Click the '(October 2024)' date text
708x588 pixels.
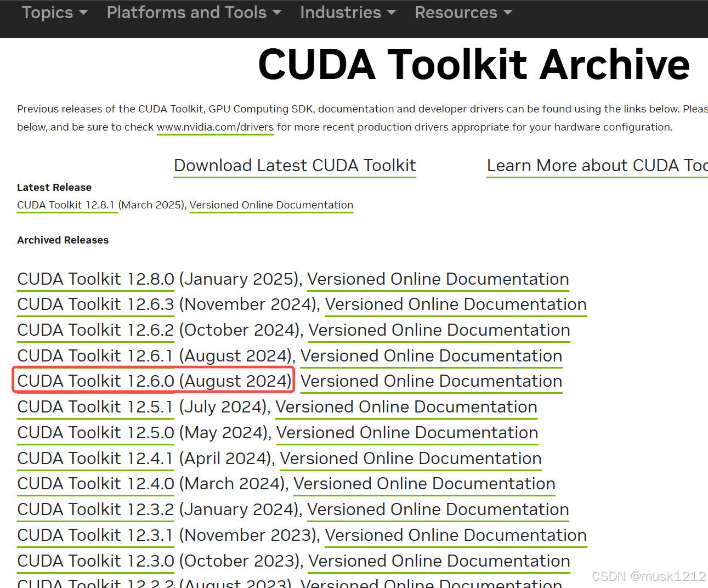click(x=239, y=330)
